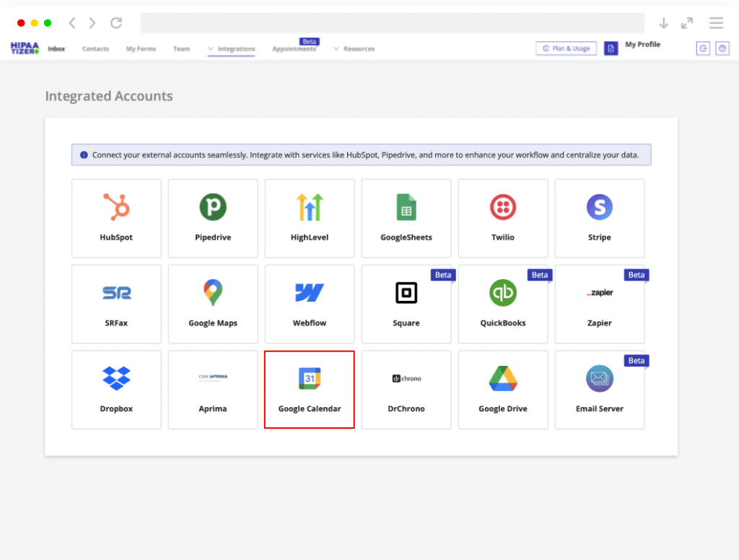This screenshot has width=739, height=560.
Task: Click the Twilio integration icon
Action: tap(503, 207)
